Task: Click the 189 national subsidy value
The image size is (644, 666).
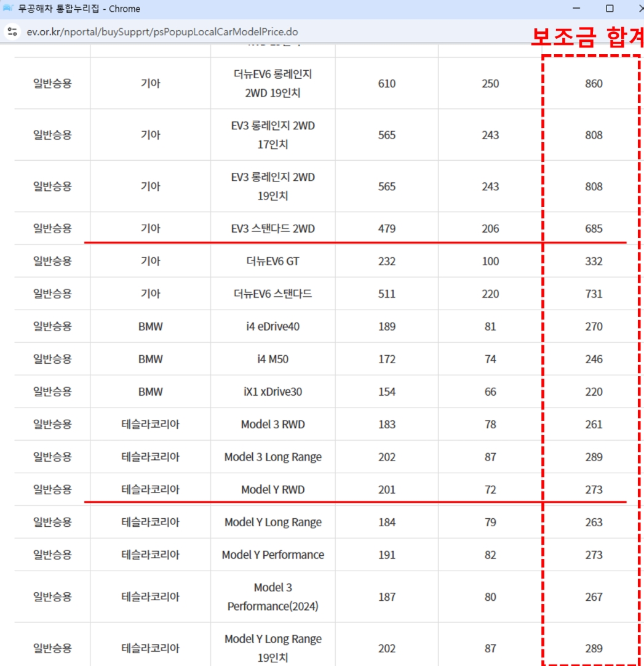Action: pos(387,327)
